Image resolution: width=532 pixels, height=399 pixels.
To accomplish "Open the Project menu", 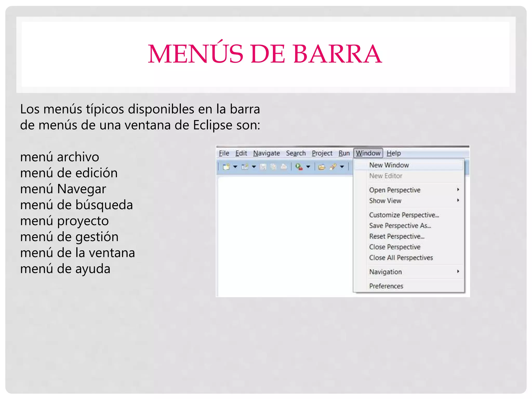I will click(322, 153).
